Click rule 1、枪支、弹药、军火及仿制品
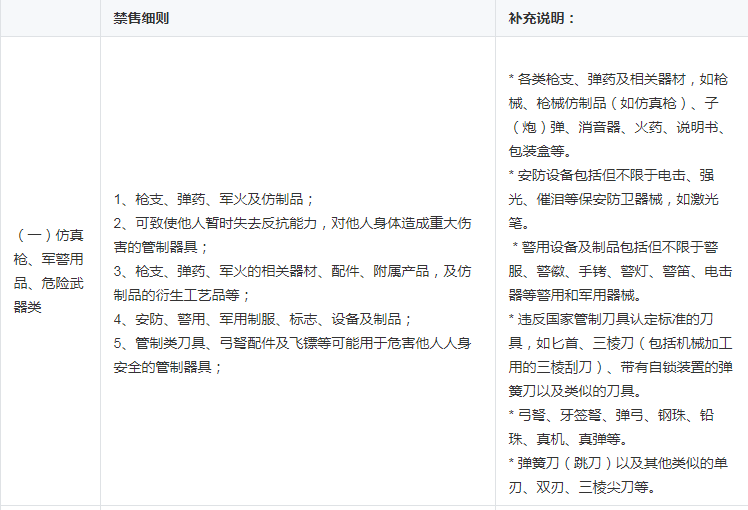 point(213,199)
